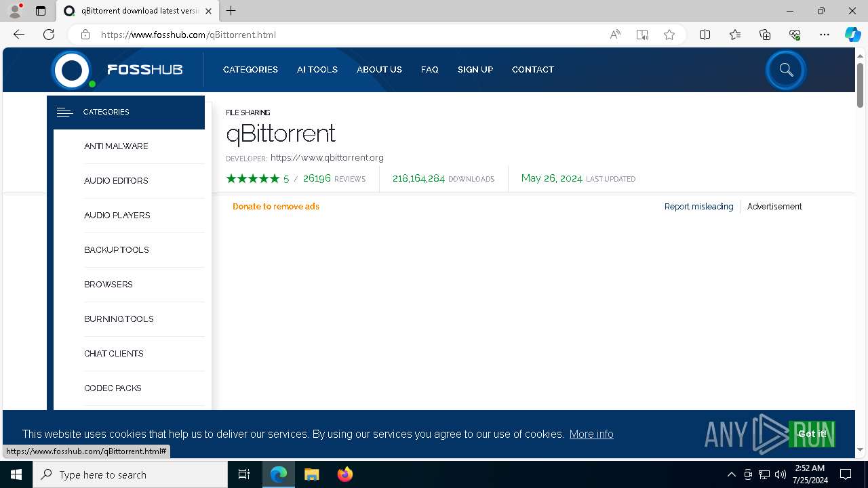Open the volume control tray icon
Viewport: 868px width, 488px height.
[x=781, y=474]
